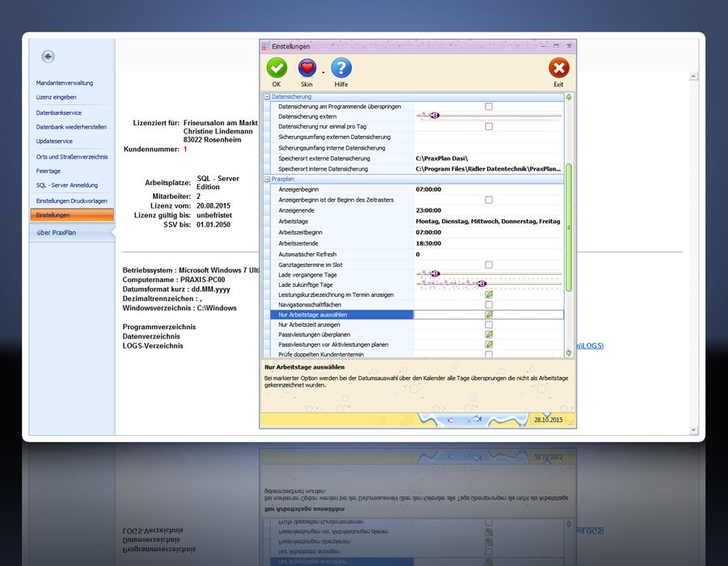
Task: Open SQL - Server Anmeldung entry
Action: [67, 185]
